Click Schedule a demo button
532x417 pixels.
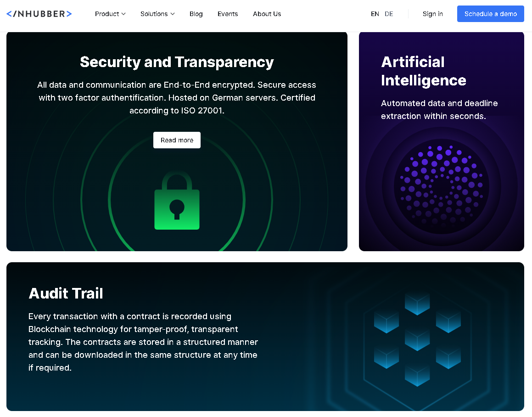491,14
